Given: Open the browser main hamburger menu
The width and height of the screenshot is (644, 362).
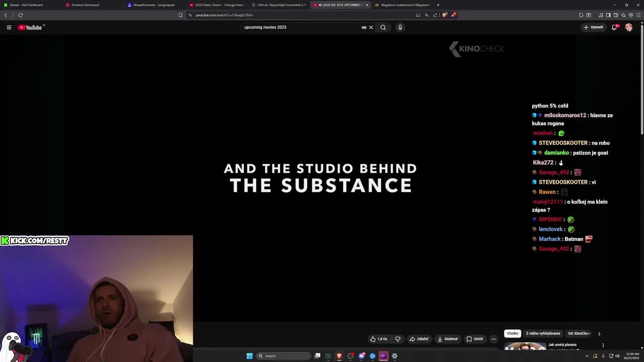Looking at the screenshot, I should click(x=638, y=15).
